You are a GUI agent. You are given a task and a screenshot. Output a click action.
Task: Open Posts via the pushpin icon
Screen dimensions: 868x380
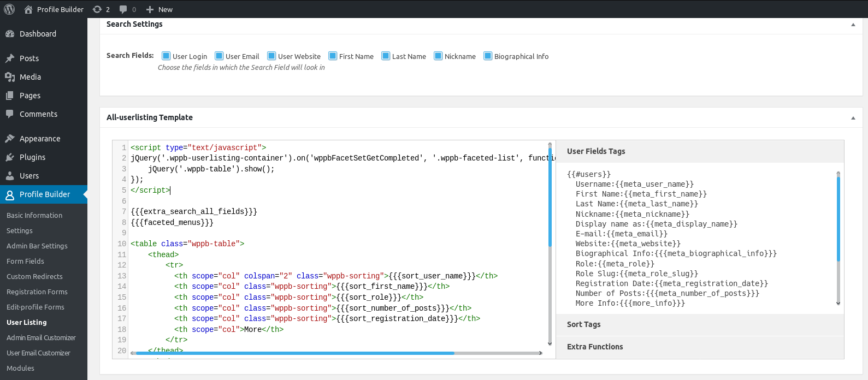[10, 58]
